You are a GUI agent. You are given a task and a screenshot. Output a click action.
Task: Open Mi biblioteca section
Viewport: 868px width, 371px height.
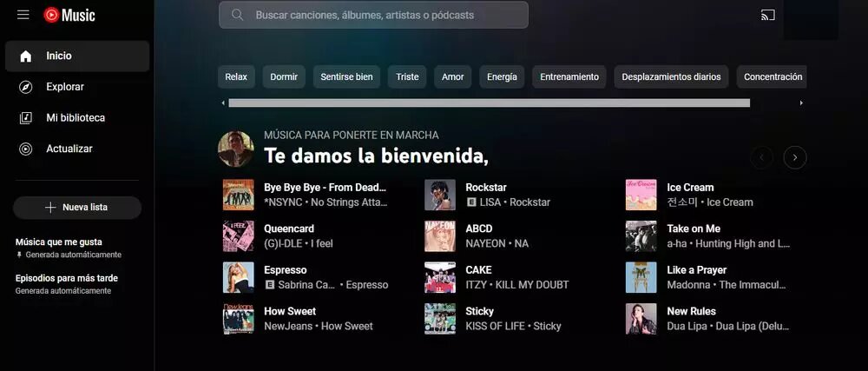click(77, 118)
